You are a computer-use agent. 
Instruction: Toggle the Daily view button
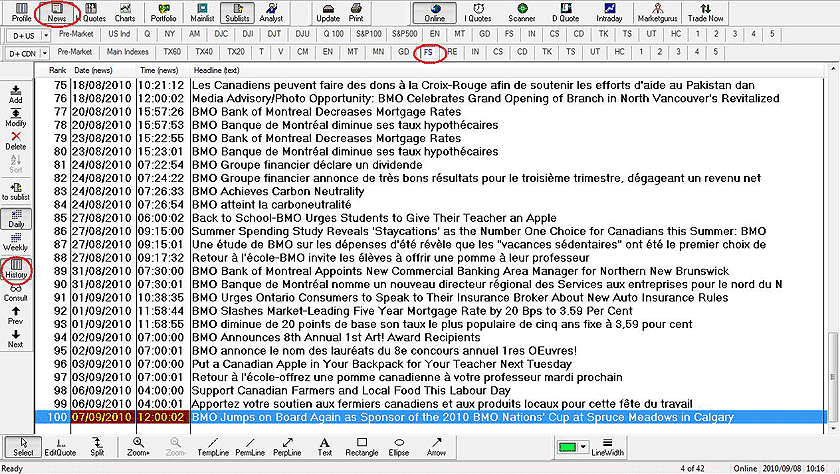[16, 219]
